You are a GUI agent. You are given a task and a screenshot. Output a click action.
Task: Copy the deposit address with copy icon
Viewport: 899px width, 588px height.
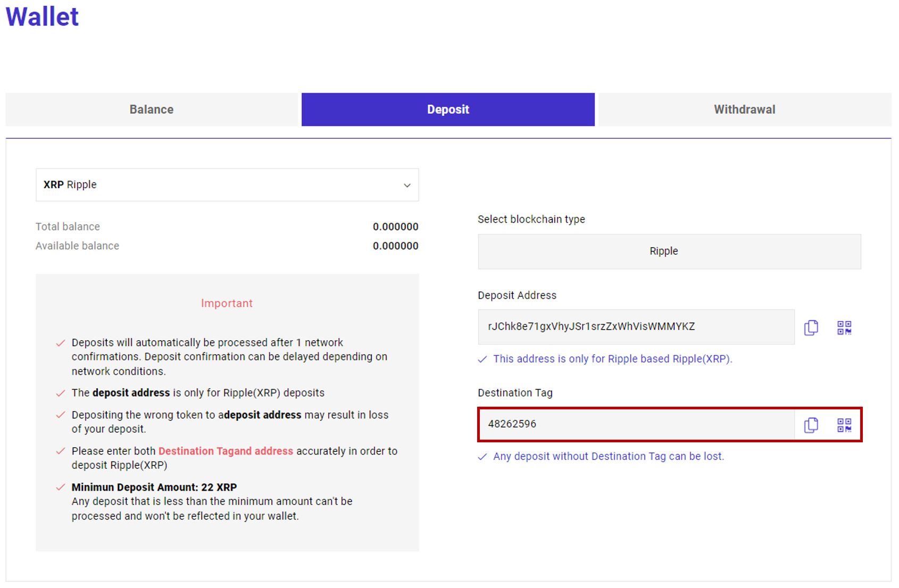click(x=811, y=327)
